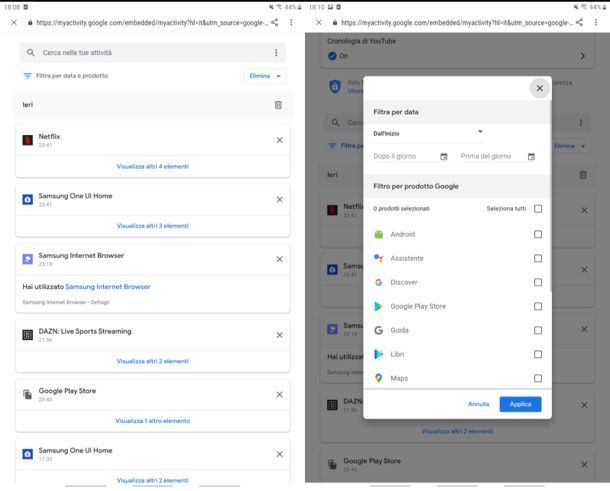Open 'Filtra per data e prodotto' on left
Image resolution: width=610 pixels, height=491 pixels.
[66, 76]
